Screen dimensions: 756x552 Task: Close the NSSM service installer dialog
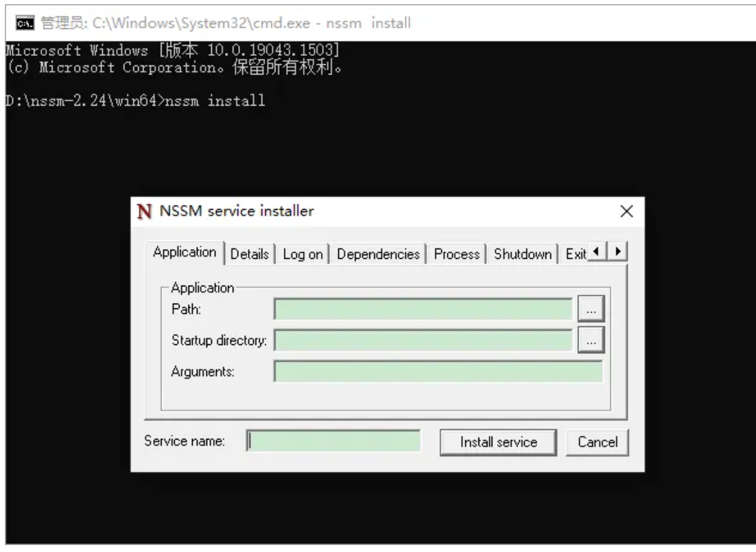pos(626,211)
